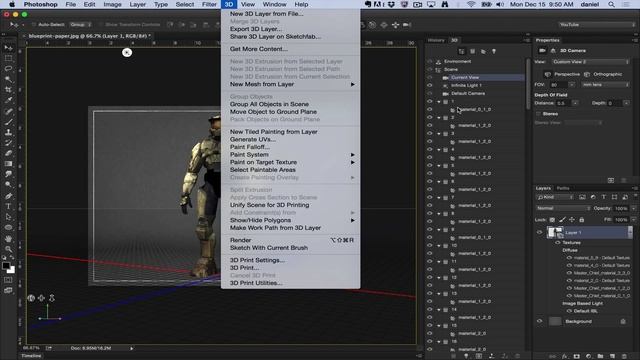Viewport: 640px width, 360px height.
Task: Filter 3D panel by whole scene icon
Action: (462, 51)
